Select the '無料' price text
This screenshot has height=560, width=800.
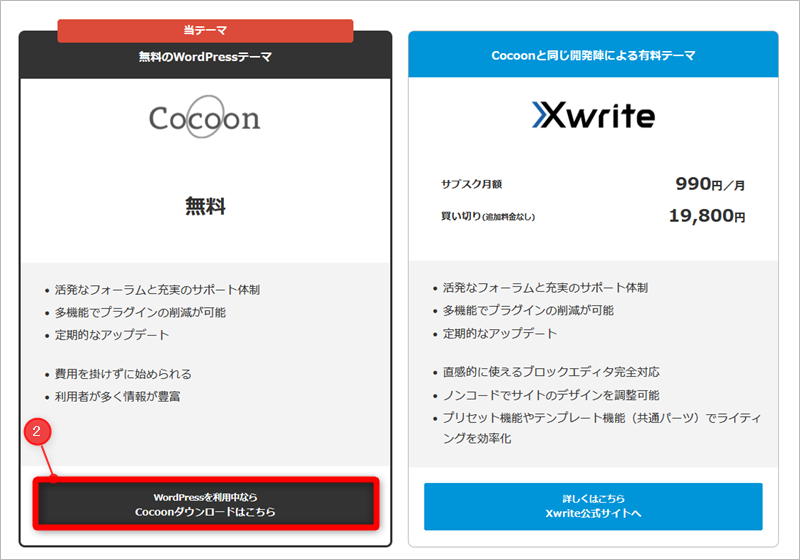[x=205, y=206]
